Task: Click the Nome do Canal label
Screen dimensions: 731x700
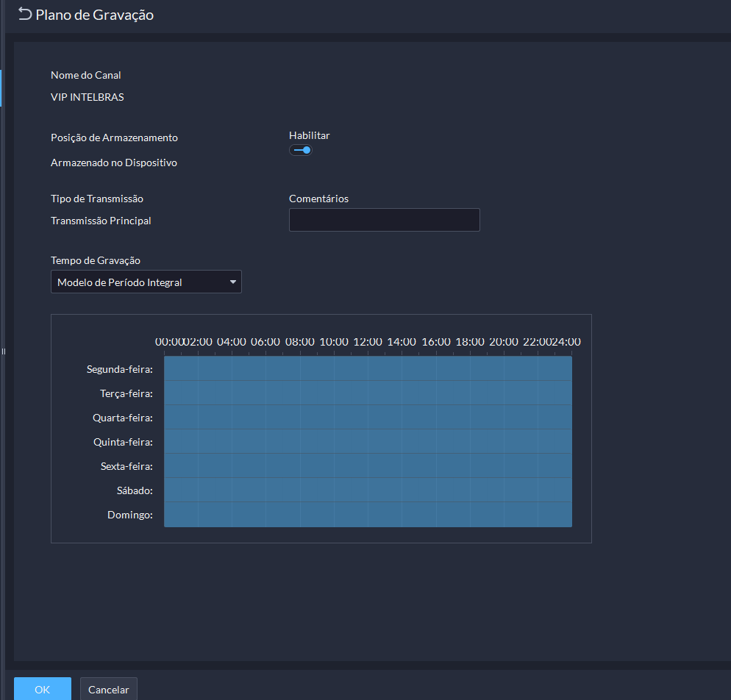Action: 86,75
